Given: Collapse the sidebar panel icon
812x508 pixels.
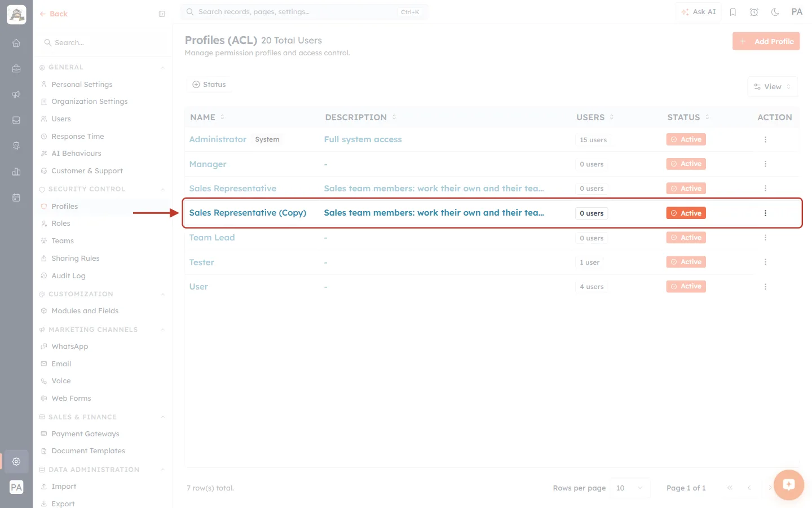Looking at the screenshot, I should (162, 14).
